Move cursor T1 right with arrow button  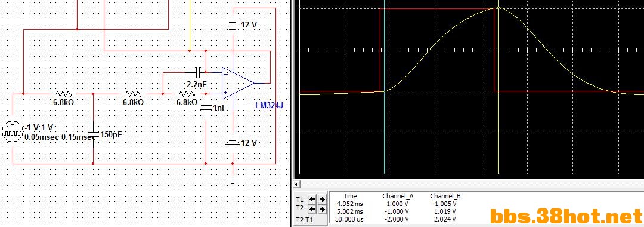[322, 200]
